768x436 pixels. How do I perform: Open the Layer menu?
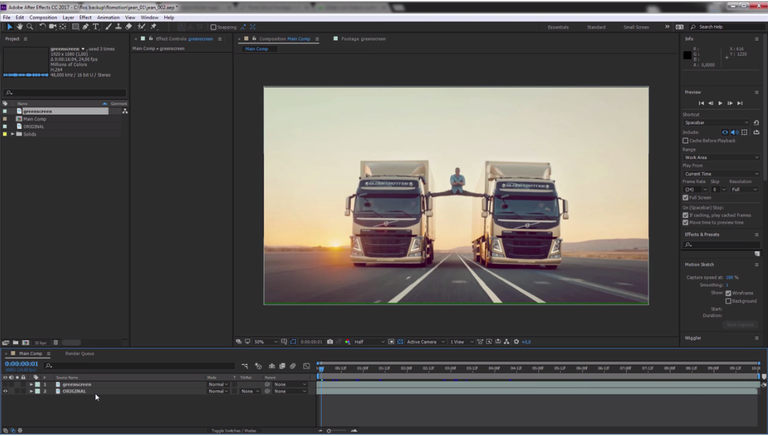coord(68,17)
